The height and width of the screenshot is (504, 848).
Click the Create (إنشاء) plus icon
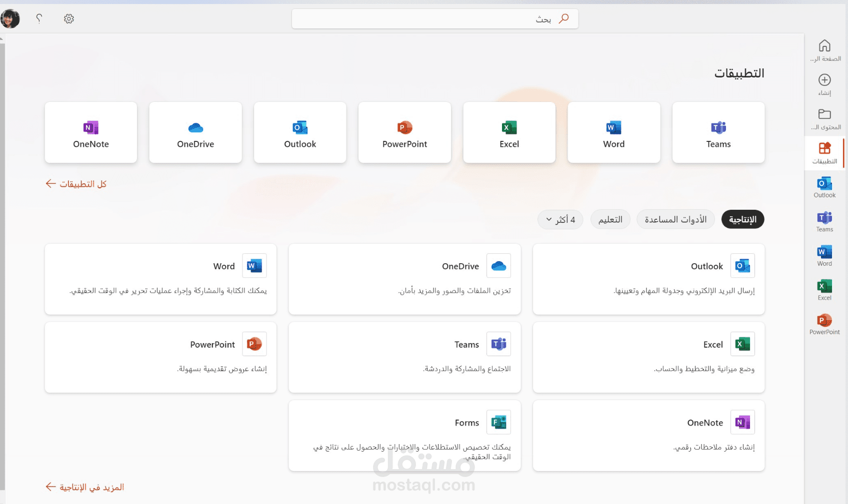[x=824, y=80]
